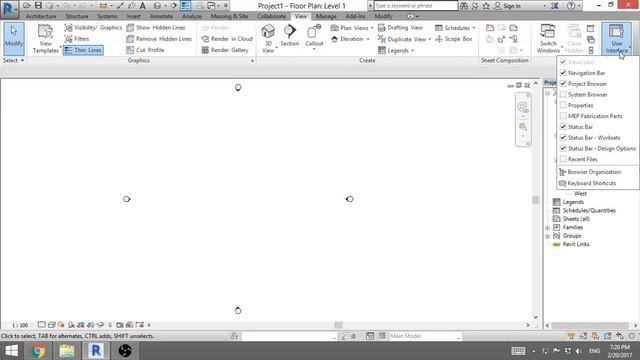Select Revit Links in Project Browser

pyautogui.click(x=576, y=244)
